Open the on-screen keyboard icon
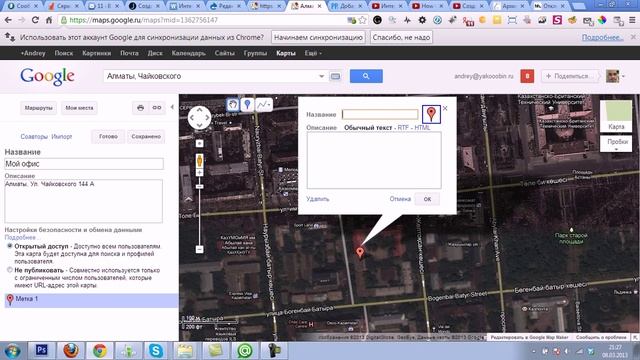 (x=335, y=76)
